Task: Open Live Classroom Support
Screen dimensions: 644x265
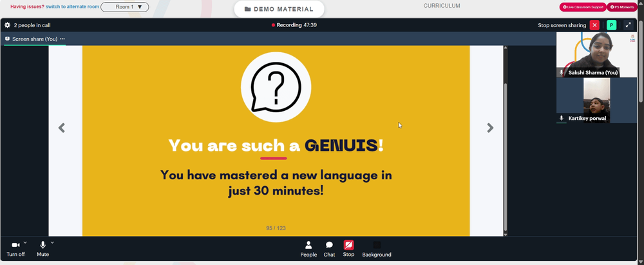Action: pyautogui.click(x=582, y=7)
